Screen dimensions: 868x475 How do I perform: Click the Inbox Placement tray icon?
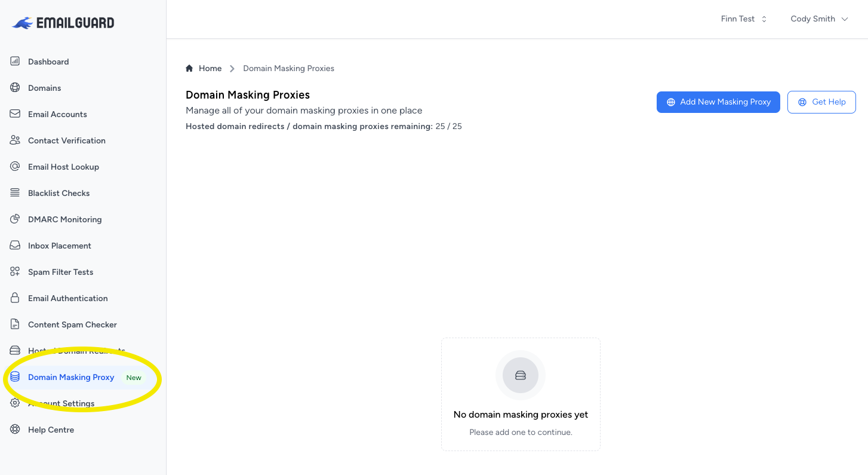click(15, 246)
